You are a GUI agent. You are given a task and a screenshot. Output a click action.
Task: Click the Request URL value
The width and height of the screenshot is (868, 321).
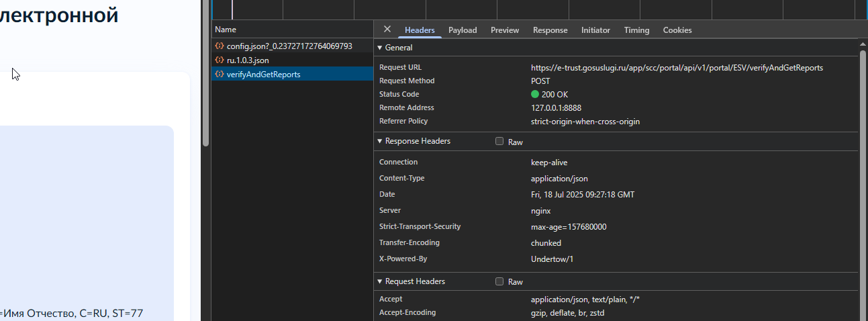[x=677, y=67]
